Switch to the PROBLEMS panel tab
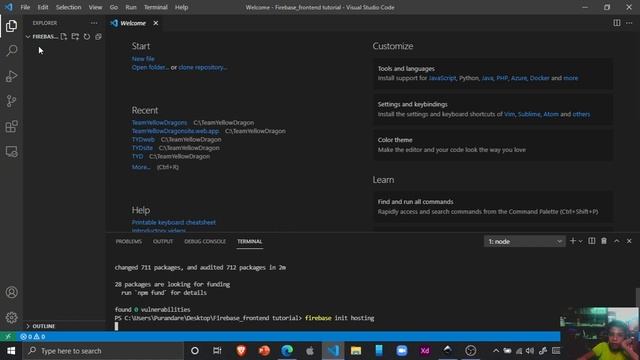Viewport: 640px width, 360px height. pyautogui.click(x=129, y=242)
